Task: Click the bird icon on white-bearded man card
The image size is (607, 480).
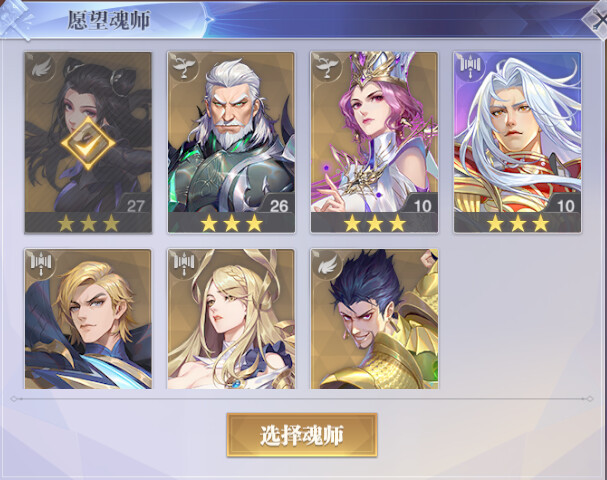Action: coord(183,68)
